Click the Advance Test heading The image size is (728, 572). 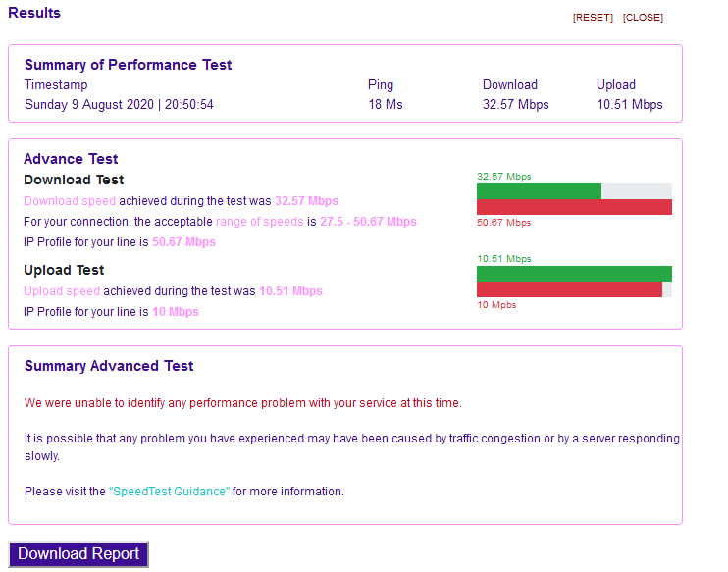[71, 159]
